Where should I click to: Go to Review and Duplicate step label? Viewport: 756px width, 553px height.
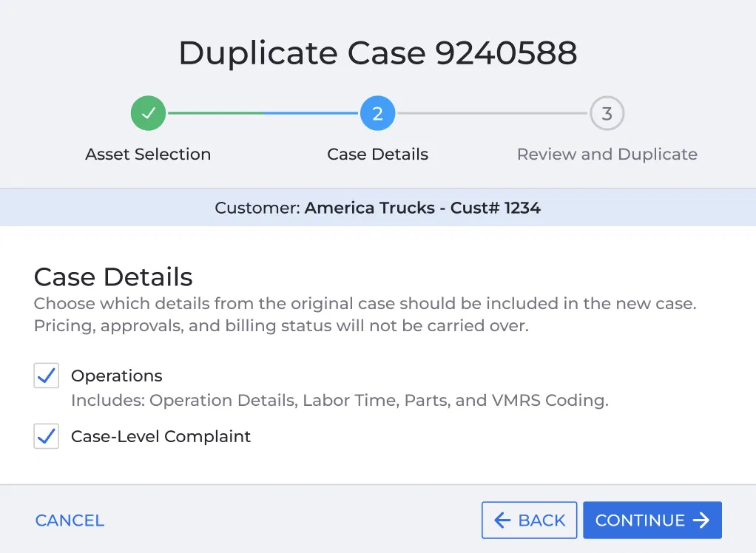(607, 155)
